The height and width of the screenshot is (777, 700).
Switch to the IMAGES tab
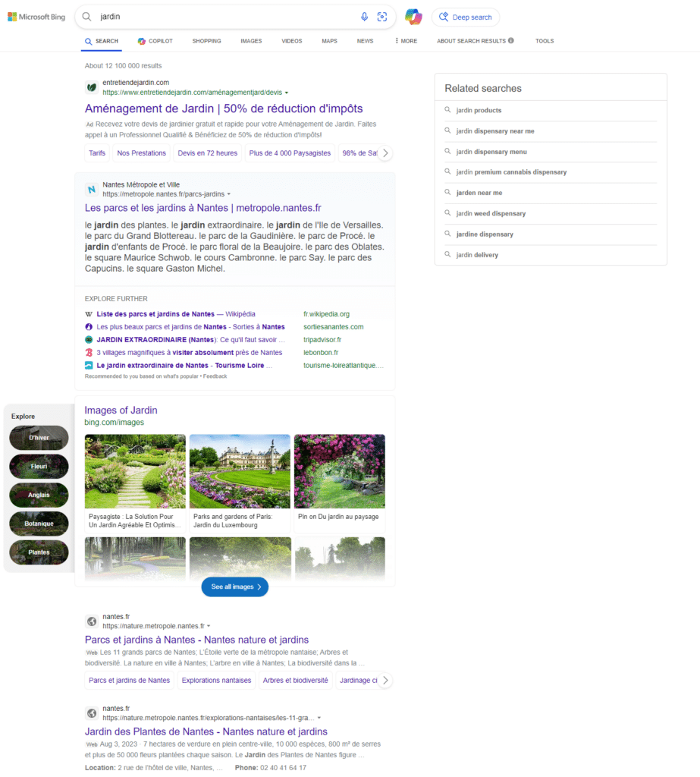tap(251, 41)
